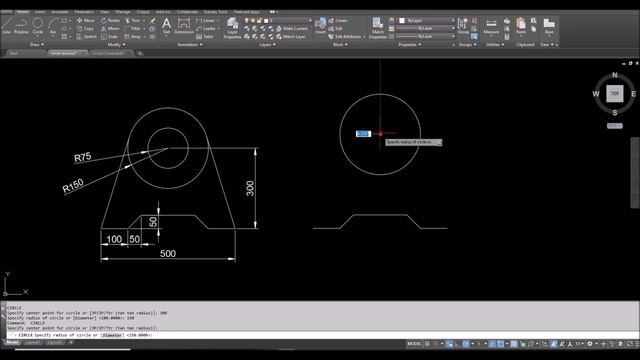
Task: Toggle dynamic input in status bar
Action: 449,344
